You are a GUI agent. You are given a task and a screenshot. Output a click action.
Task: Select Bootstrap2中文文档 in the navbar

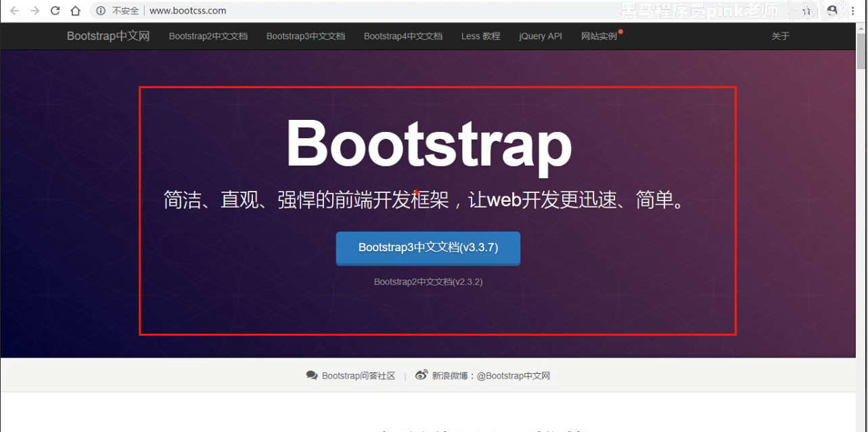208,37
